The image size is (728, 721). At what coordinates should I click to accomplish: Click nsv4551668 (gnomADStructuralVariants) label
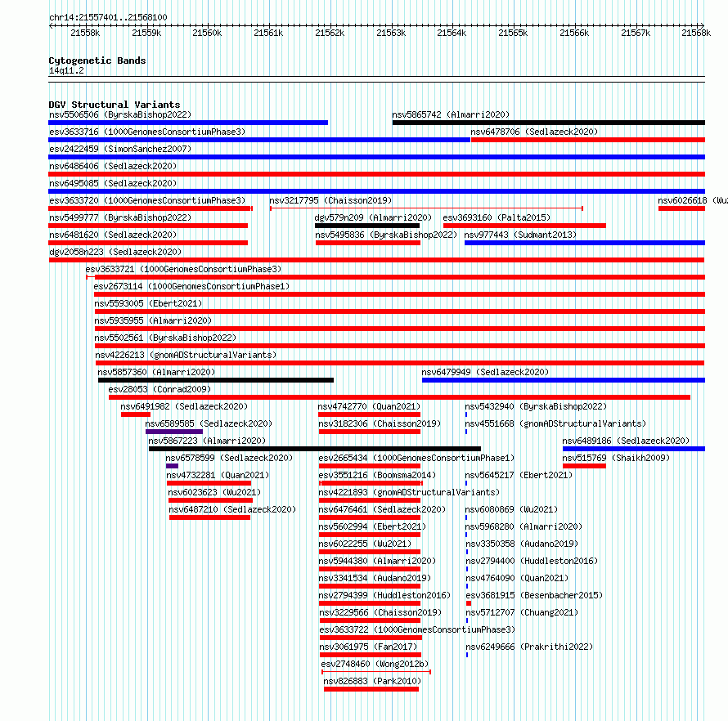pos(555,423)
